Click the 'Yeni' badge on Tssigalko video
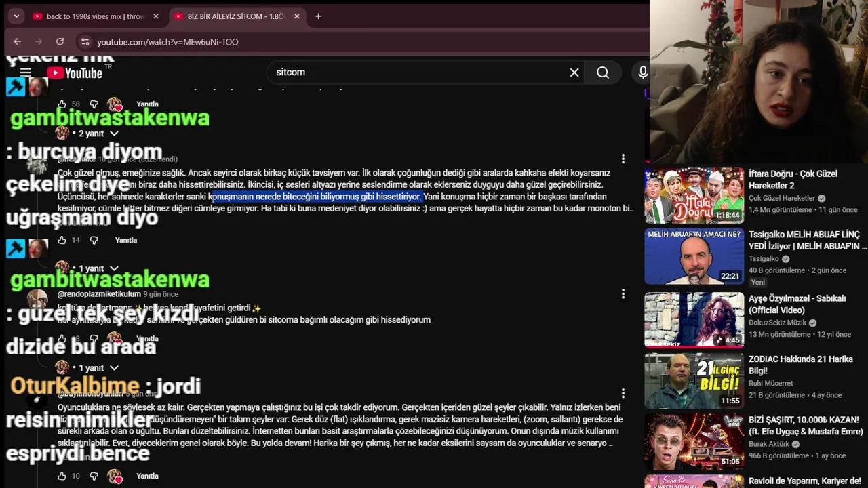The width and height of the screenshot is (868, 488). [x=757, y=282]
